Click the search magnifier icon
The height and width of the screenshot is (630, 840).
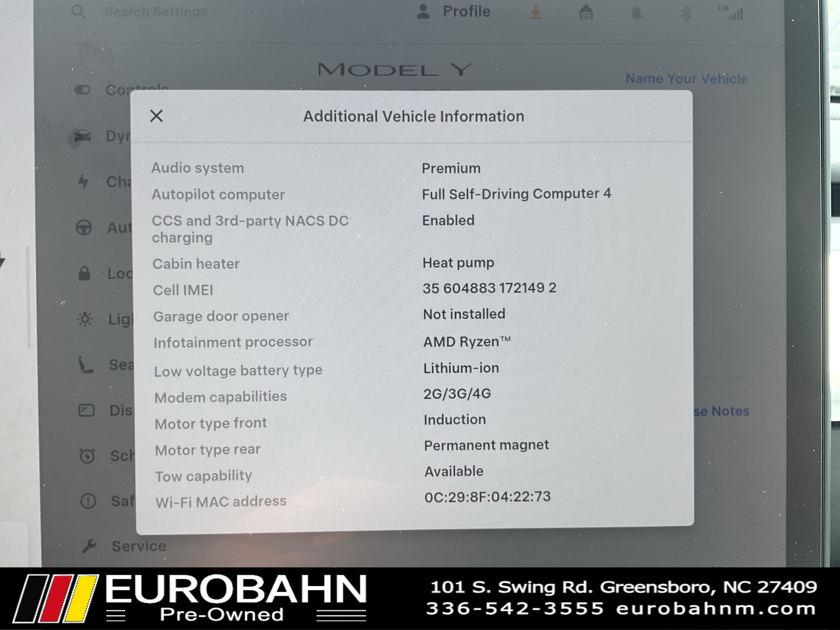(78, 11)
